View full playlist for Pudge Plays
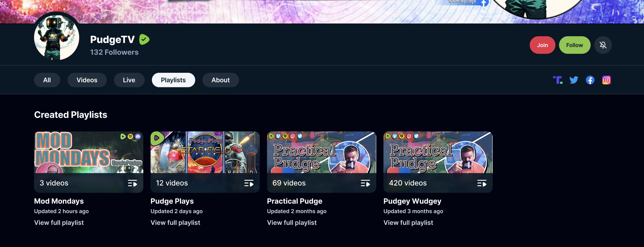 (175, 223)
